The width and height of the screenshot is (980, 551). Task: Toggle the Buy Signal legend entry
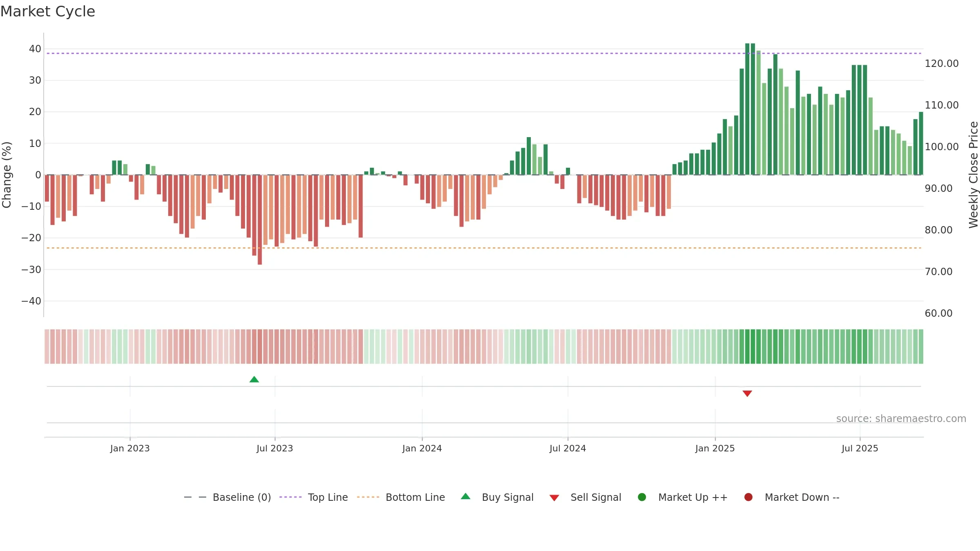497,497
